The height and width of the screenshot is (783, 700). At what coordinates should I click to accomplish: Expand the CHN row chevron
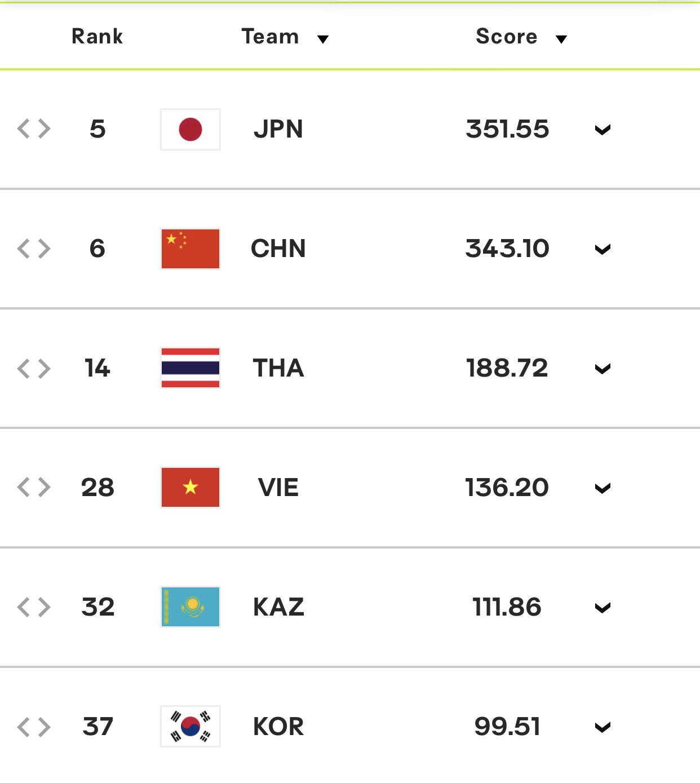pyautogui.click(x=603, y=250)
